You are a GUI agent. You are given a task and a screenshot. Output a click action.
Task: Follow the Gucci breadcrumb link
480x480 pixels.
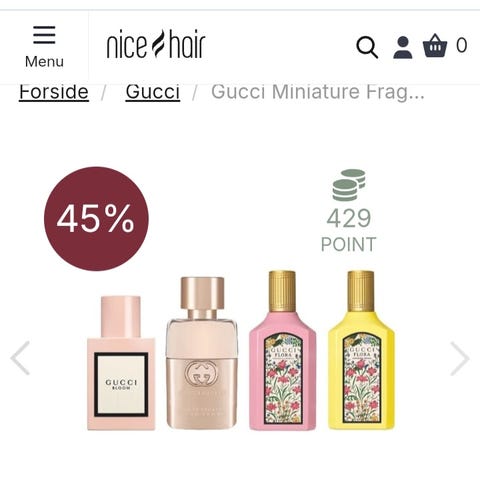[153, 92]
